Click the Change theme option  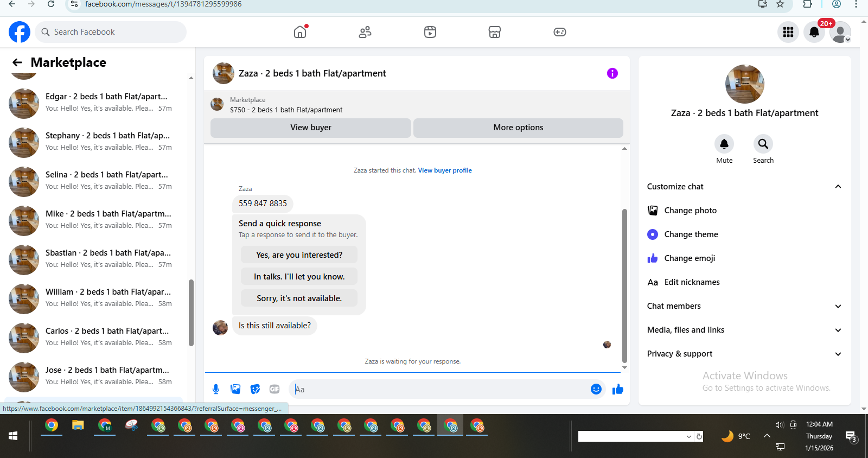(x=744, y=234)
